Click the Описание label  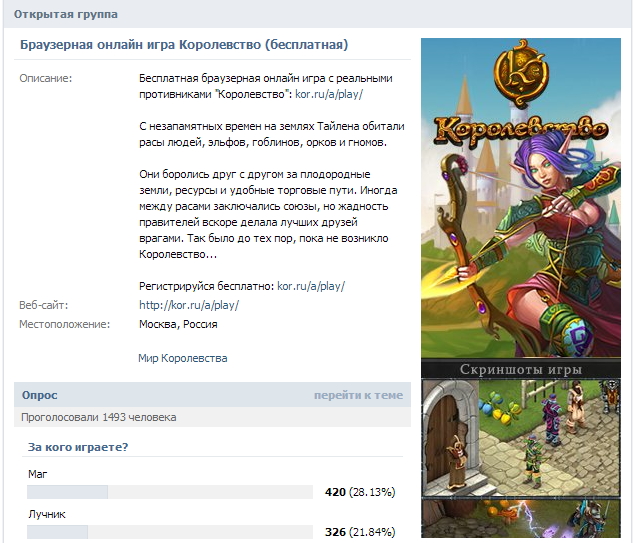tap(45, 78)
